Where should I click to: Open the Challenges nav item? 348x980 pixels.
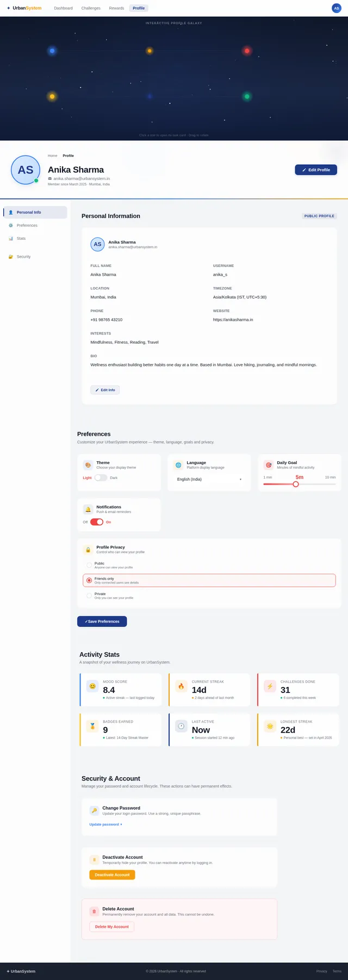click(x=91, y=8)
